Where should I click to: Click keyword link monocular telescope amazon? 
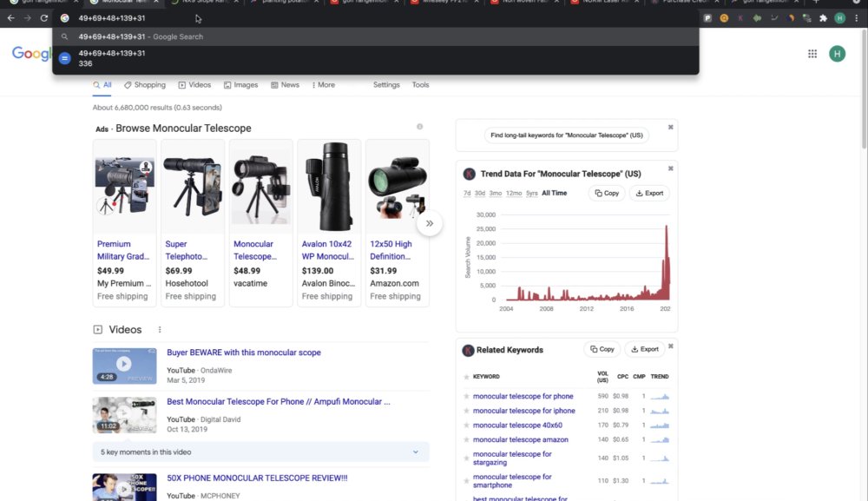(520, 439)
